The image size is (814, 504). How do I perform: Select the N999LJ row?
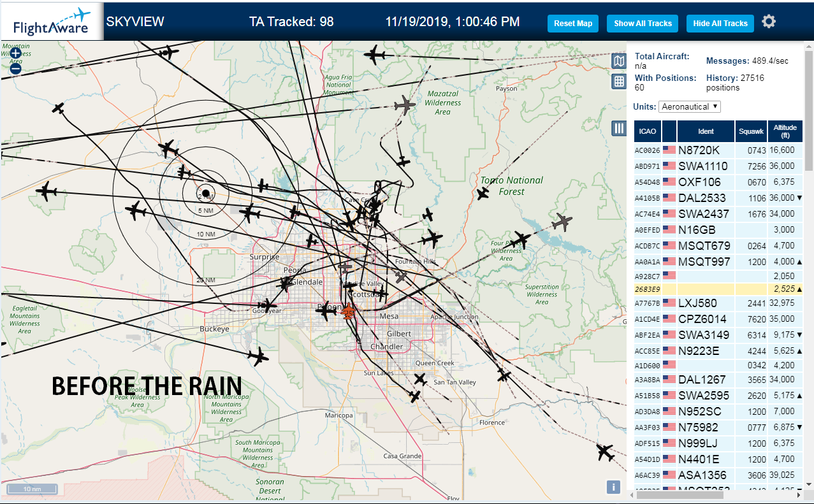719,443
